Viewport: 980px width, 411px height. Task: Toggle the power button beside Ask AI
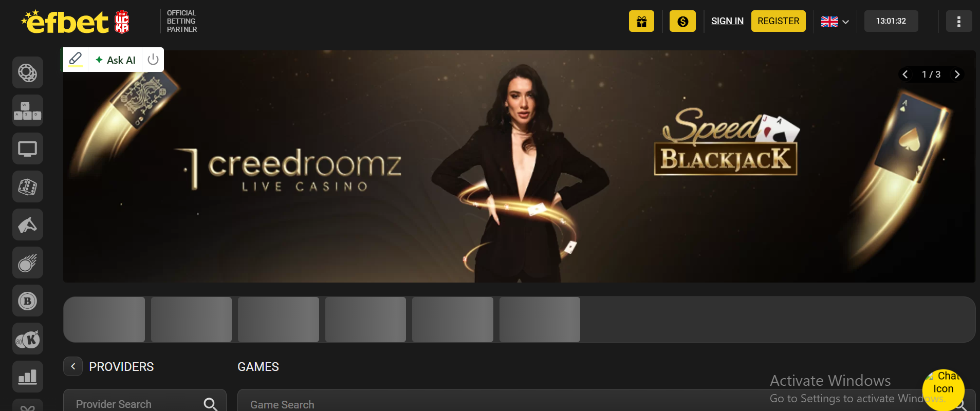point(153,60)
